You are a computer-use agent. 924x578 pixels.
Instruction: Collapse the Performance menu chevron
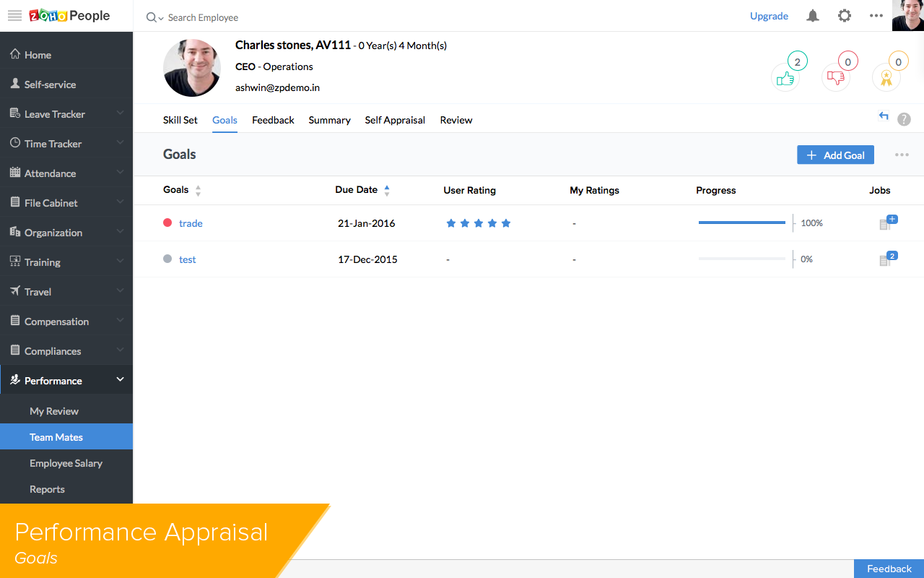coord(120,379)
